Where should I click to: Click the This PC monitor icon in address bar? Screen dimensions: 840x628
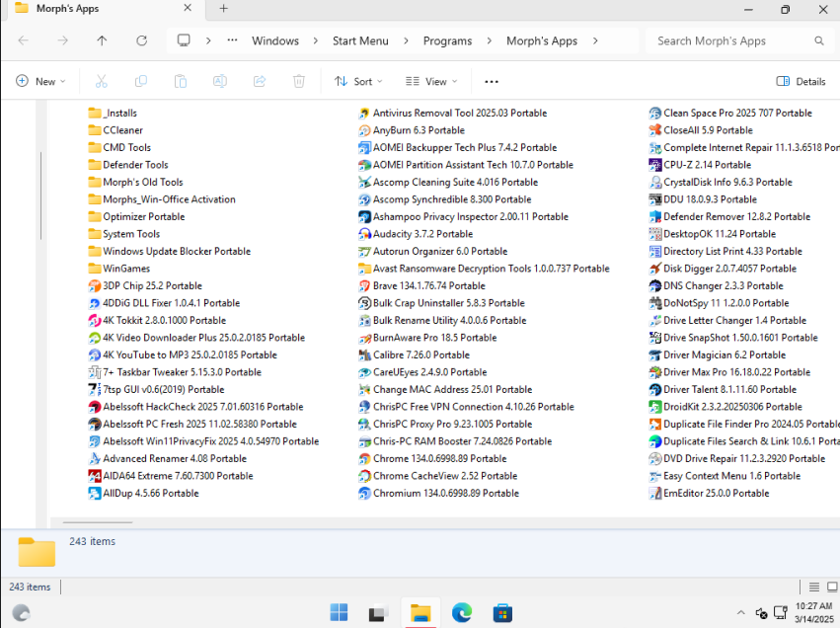coord(184,40)
